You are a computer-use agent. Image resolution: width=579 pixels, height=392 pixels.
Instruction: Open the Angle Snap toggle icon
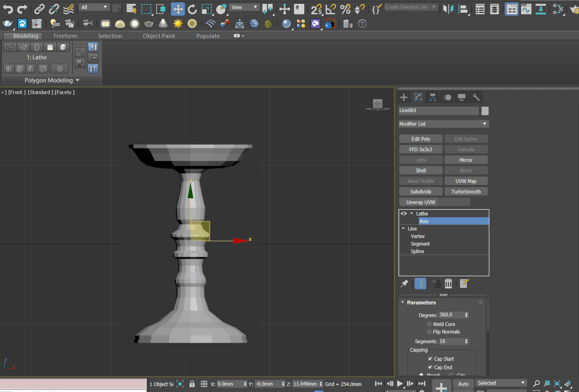[331, 9]
